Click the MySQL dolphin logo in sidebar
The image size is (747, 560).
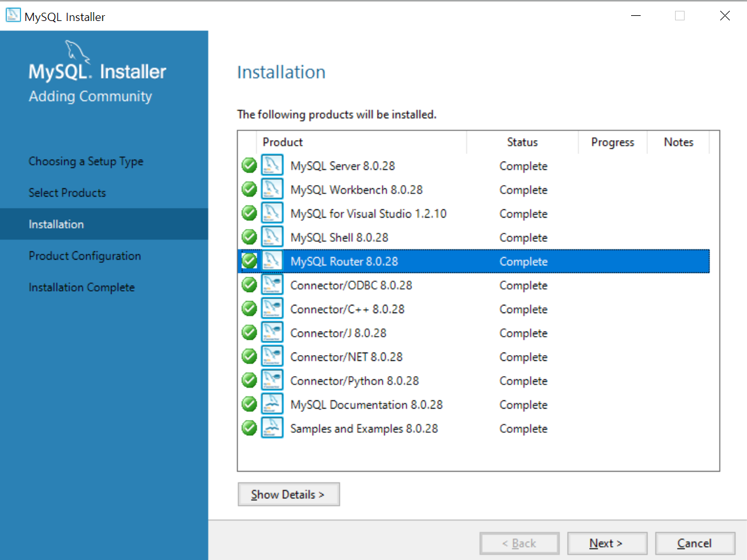(77, 52)
